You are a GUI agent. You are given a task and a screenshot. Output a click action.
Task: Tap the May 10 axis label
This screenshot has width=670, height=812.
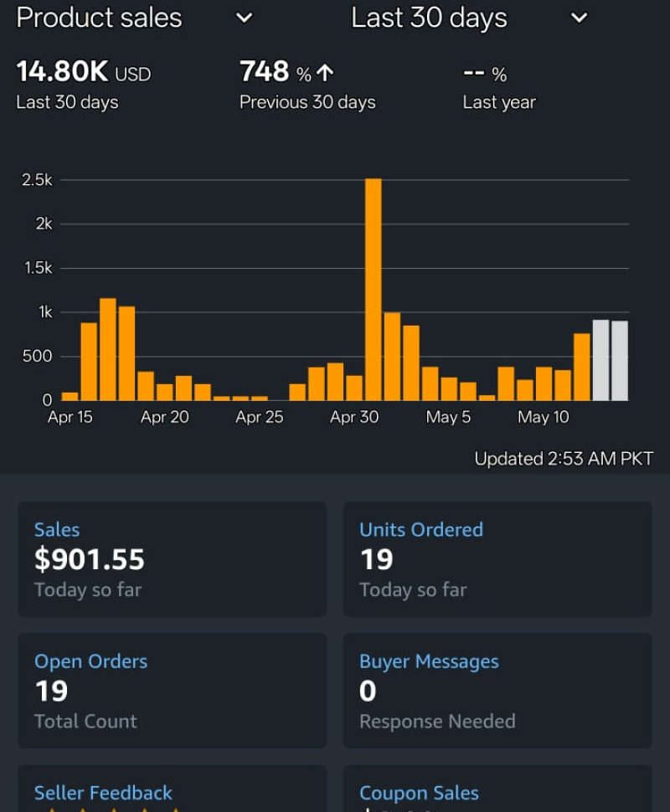543,417
